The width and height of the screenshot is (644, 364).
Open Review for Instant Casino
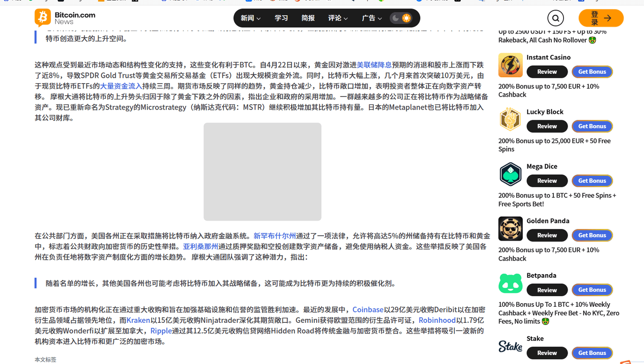pyautogui.click(x=547, y=72)
